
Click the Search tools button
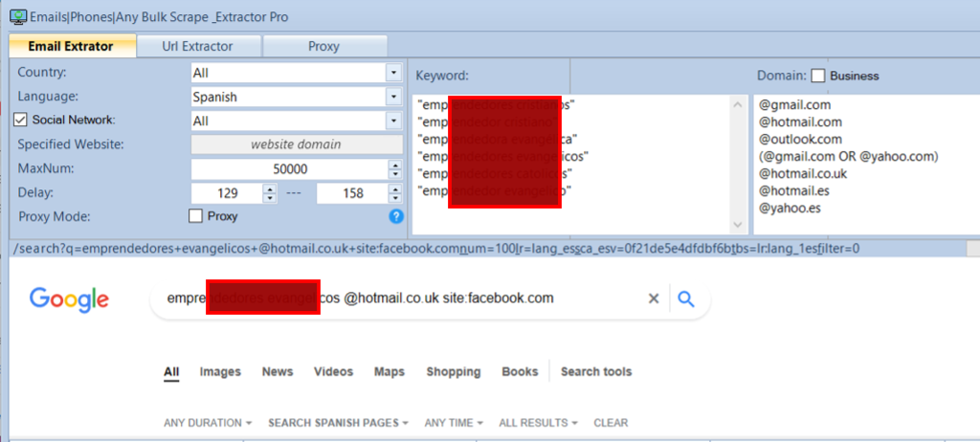pos(596,372)
